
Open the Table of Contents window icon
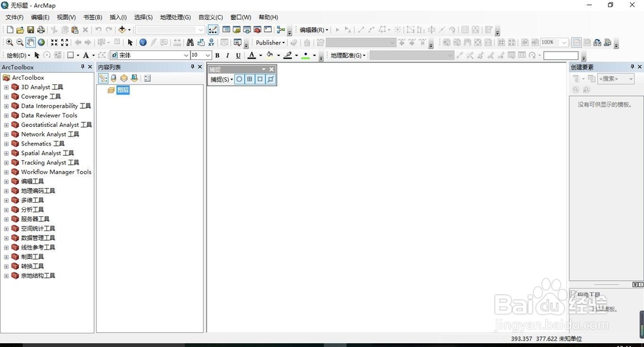click(226, 30)
